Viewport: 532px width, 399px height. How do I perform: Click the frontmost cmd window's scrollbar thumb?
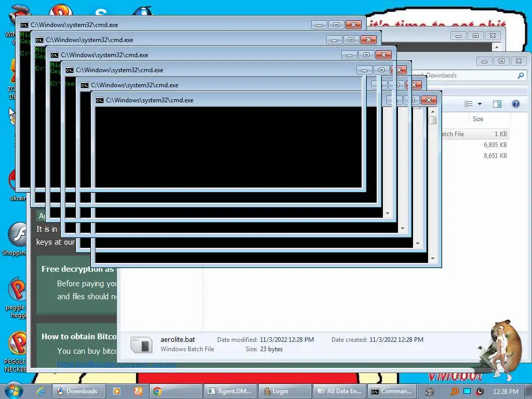(433, 120)
